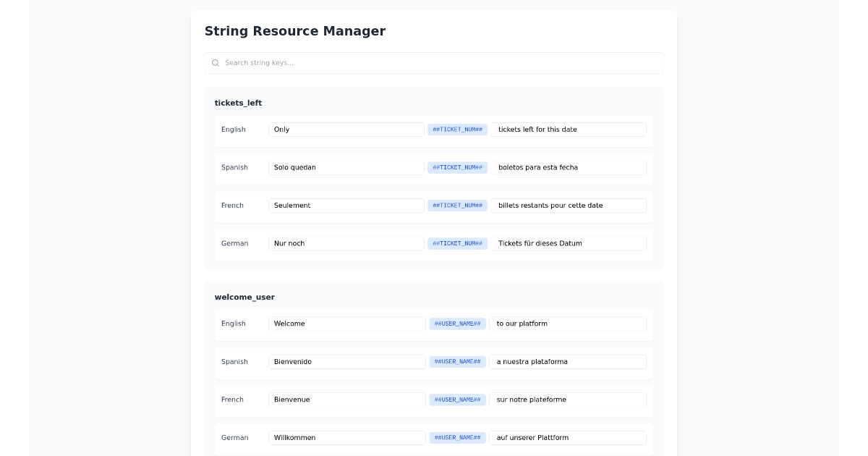Click the 'Search string keys' field
Viewport: 868px width, 456px height.
[x=433, y=63]
